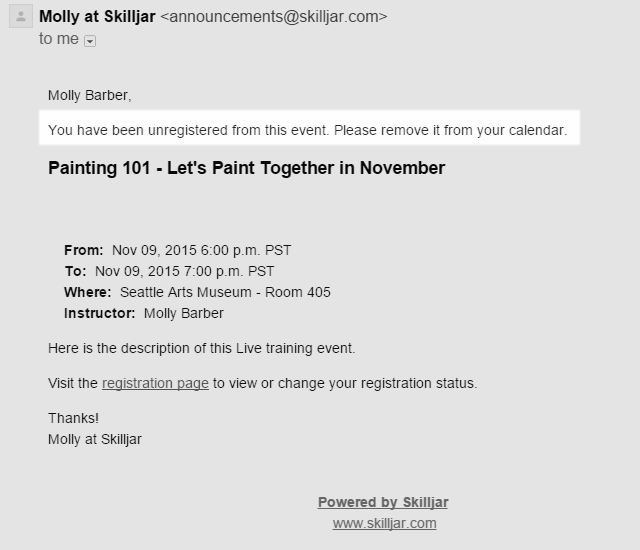Click the highlighted unregistered notice box
The width and height of the screenshot is (640, 550).
(x=308, y=130)
